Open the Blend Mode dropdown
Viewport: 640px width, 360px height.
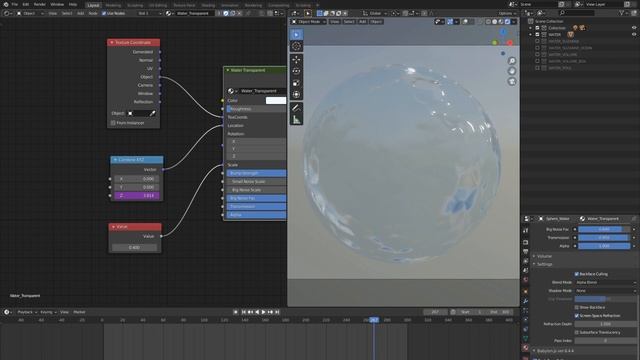606,282
